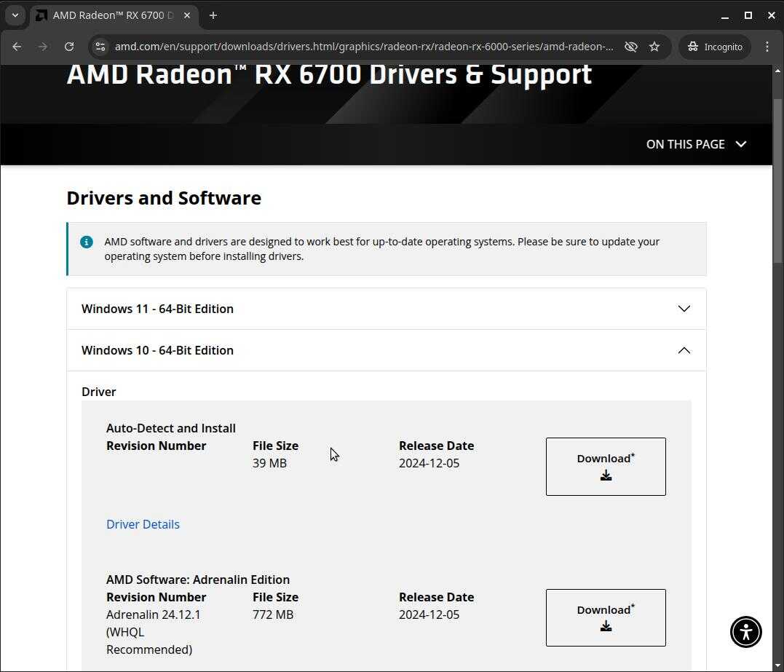Click the URL address bar field
The height and width of the screenshot is (672, 784).
coord(364,47)
